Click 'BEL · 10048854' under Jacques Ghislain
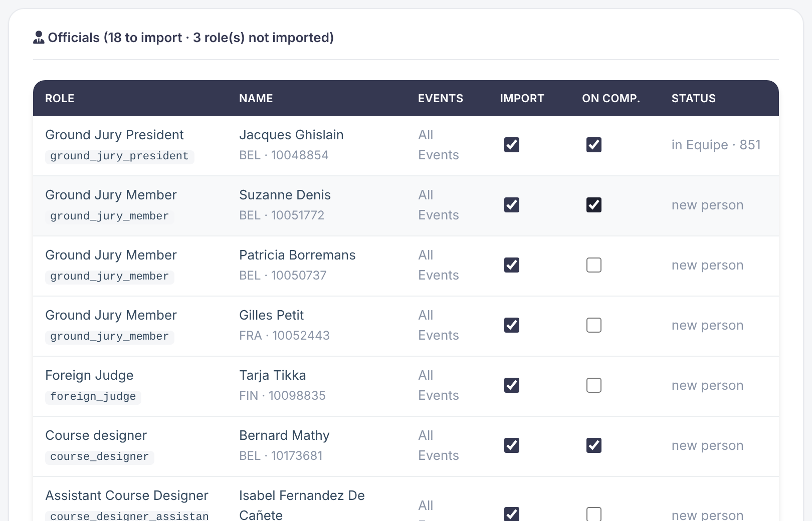Image resolution: width=812 pixels, height=521 pixels. (x=284, y=155)
